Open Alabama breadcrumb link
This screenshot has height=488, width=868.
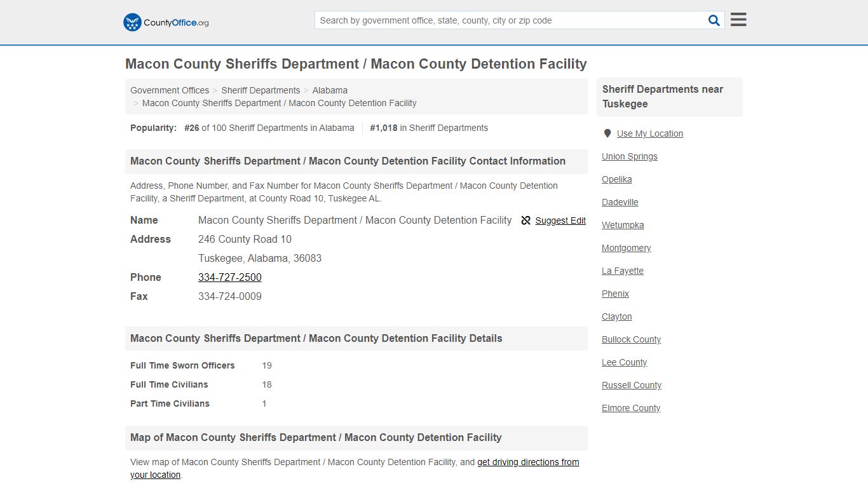pos(330,90)
